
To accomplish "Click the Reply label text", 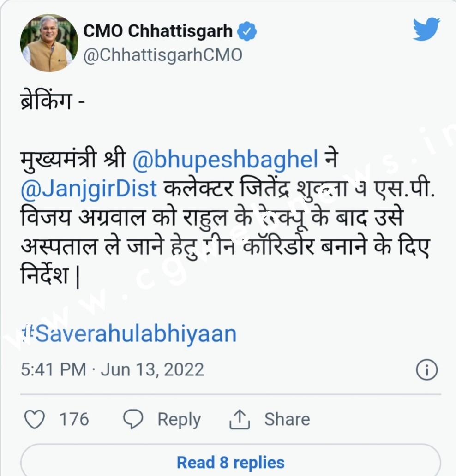I will (179, 419).
